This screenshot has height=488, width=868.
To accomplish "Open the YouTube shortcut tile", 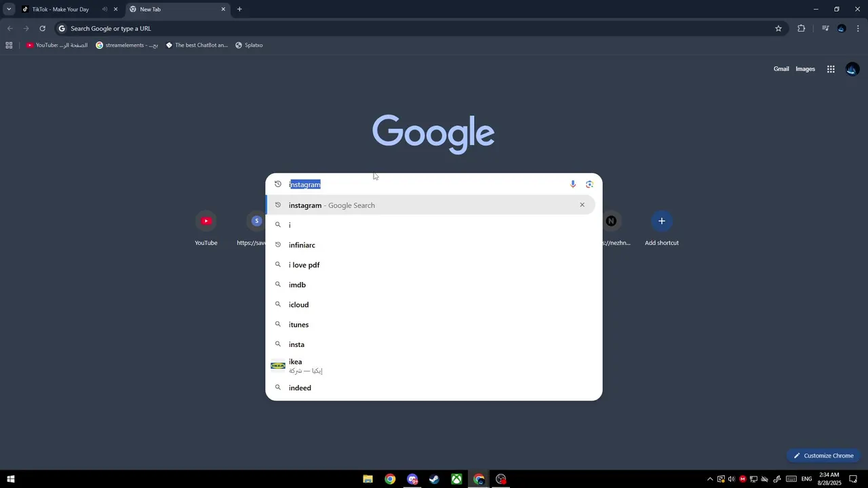I will [x=206, y=229].
